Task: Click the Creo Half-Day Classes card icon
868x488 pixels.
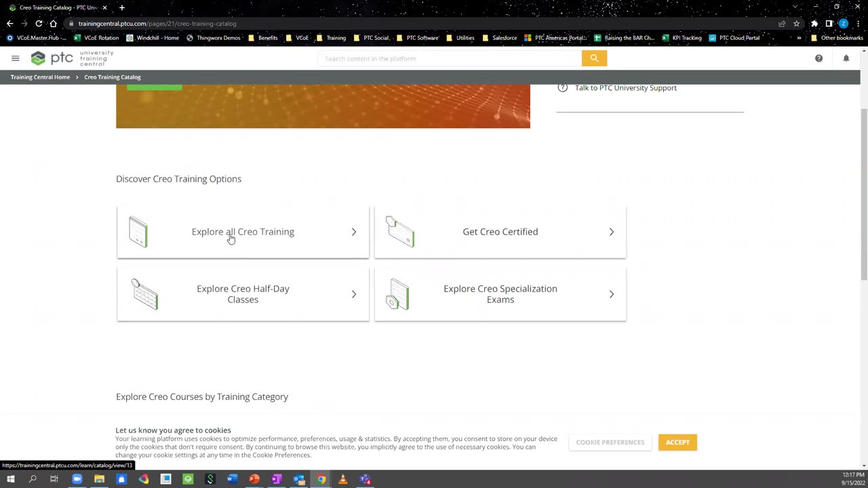Action: [144, 294]
